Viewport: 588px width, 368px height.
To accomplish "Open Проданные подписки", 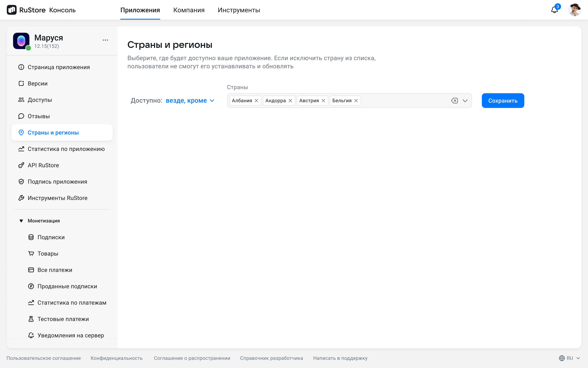I will pyautogui.click(x=62, y=286).
